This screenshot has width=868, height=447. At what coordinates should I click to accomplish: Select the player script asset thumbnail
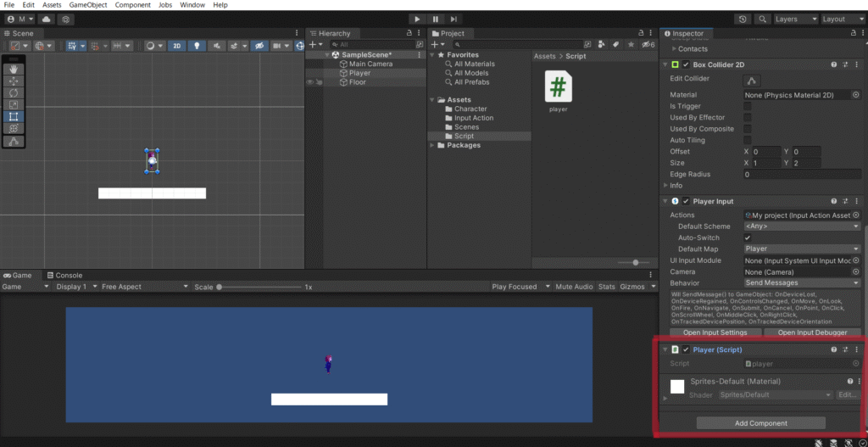tap(558, 87)
